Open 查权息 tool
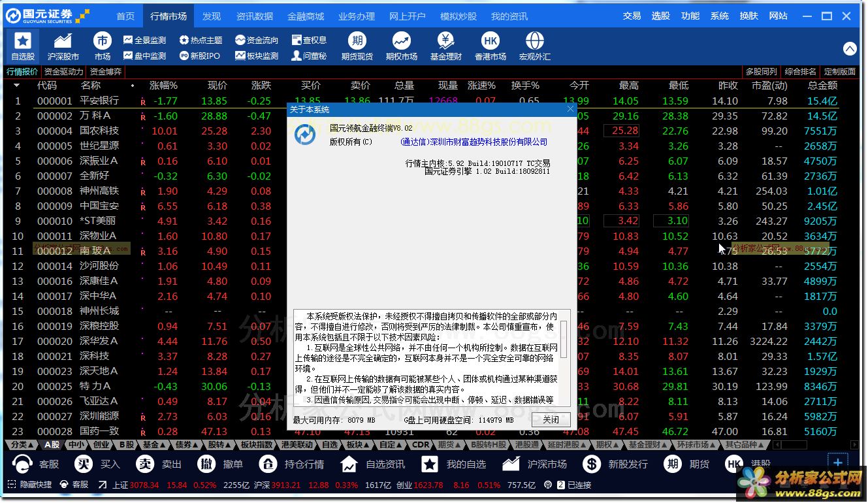This screenshot has width=868, height=503. (x=309, y=41)
